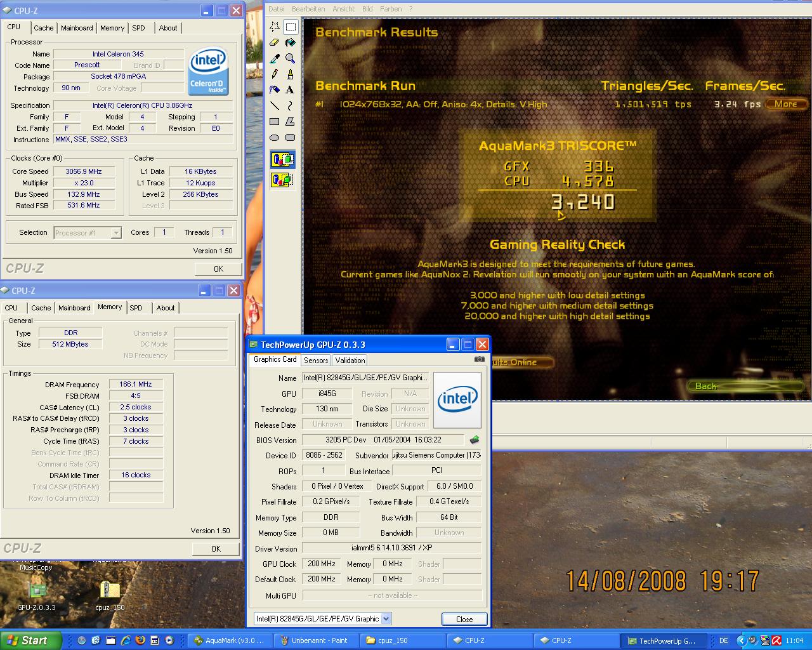Open the Validation tab in GPU-Z

point(350,360)
